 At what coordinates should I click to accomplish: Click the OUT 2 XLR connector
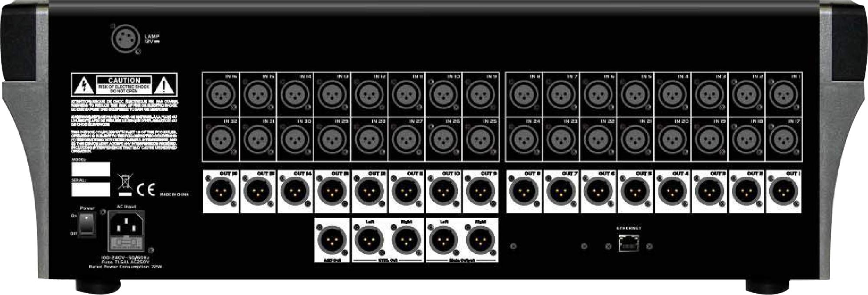(x=746, y=192)
